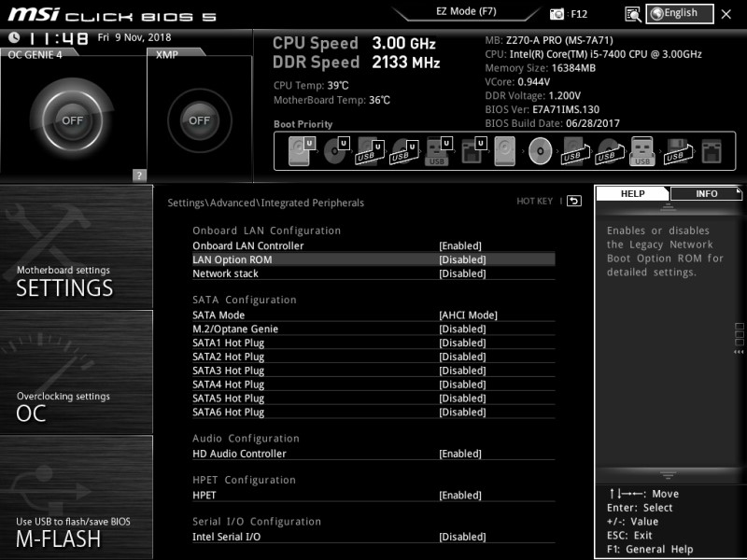747x560 pixels.
Task: Close the BIOS with the X icon
Action: [x=726, y=14]
